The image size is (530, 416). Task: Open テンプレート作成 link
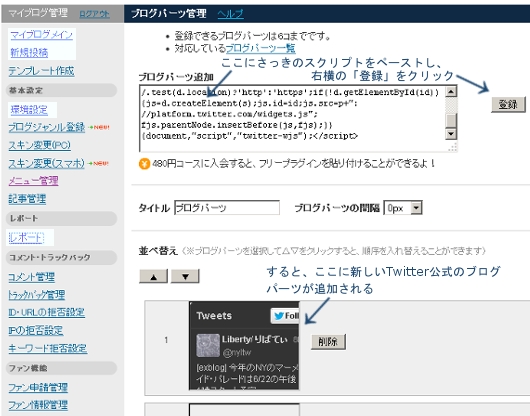41,71
